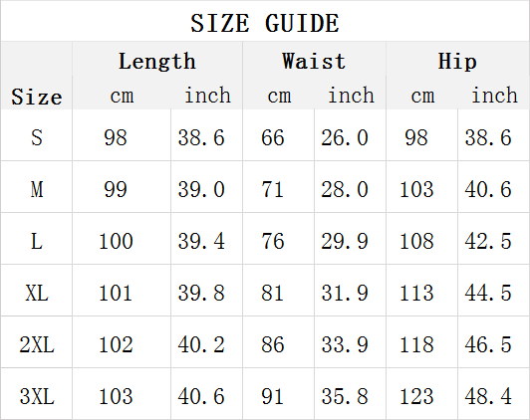Click the 40.2 inch length cell
Screen dimensions: 530x420
(x=201, y=344)
